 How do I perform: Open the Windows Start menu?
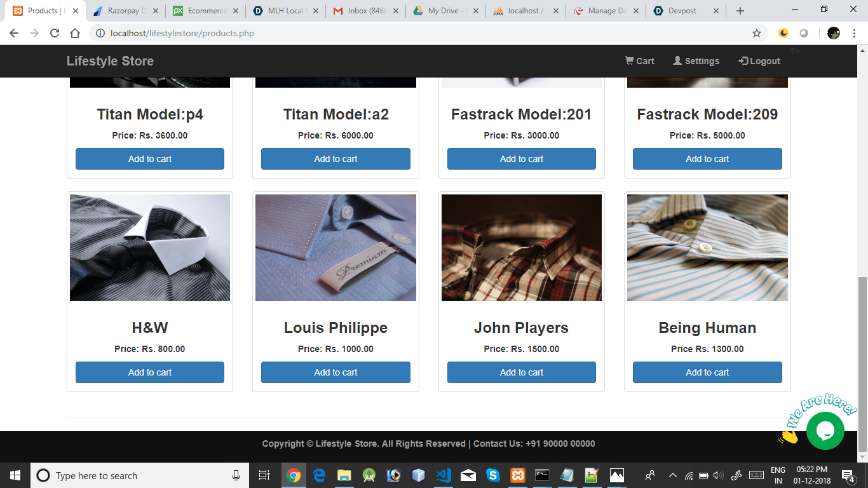click(x=15, y=475)
